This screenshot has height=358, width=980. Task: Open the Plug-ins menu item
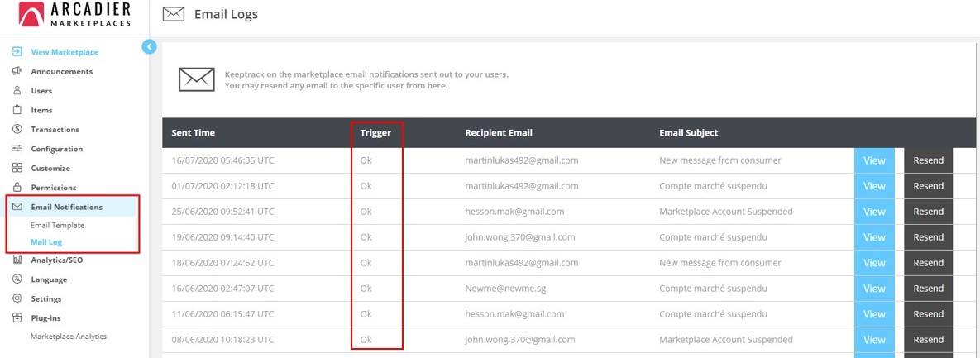45,318
